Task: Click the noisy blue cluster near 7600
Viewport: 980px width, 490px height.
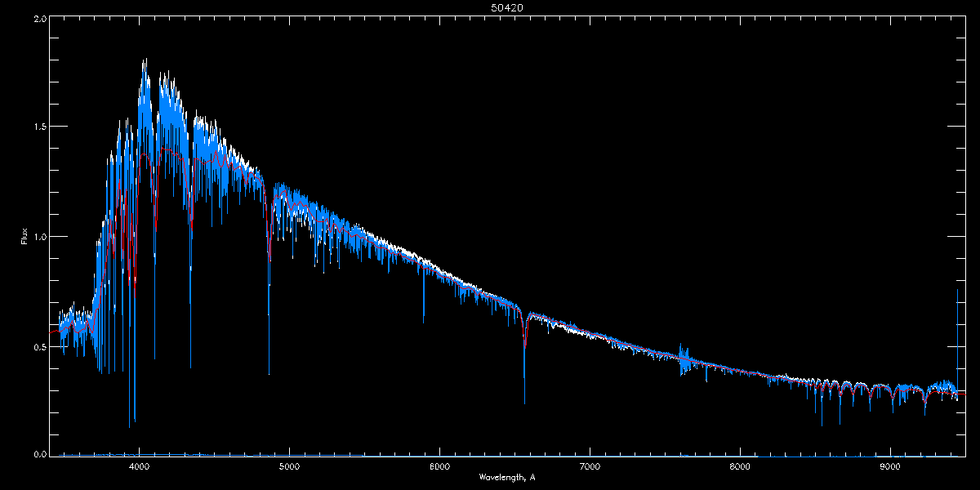Action: point(684,359)
